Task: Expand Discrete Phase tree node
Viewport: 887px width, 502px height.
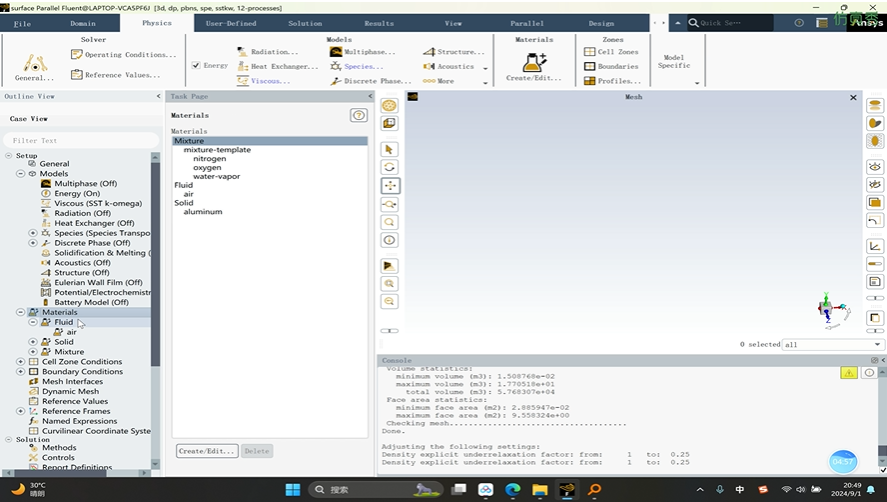Action: (x=33, y=243)
